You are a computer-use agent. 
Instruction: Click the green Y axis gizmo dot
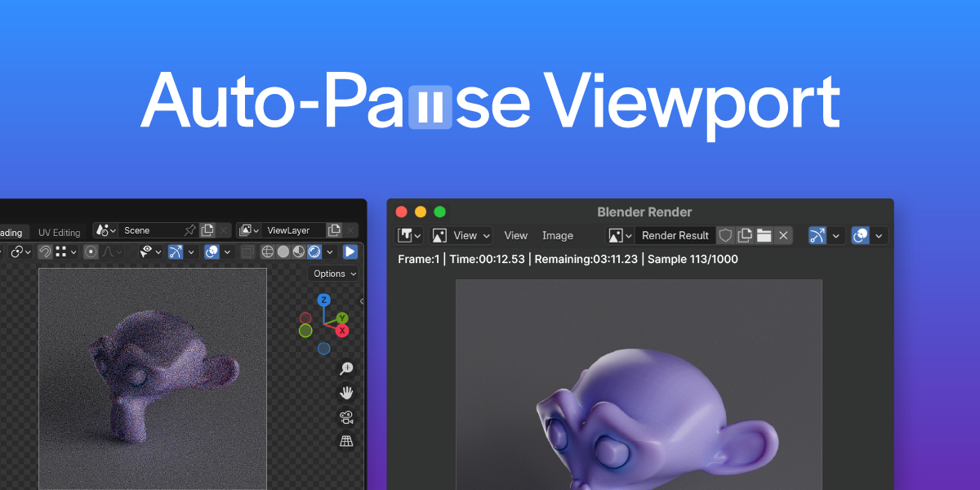(342, 318)
